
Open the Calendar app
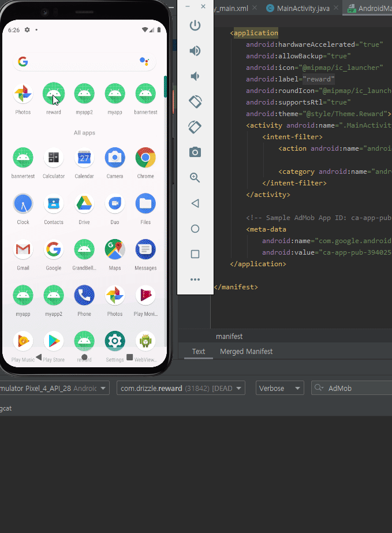(x=84, y=158)
